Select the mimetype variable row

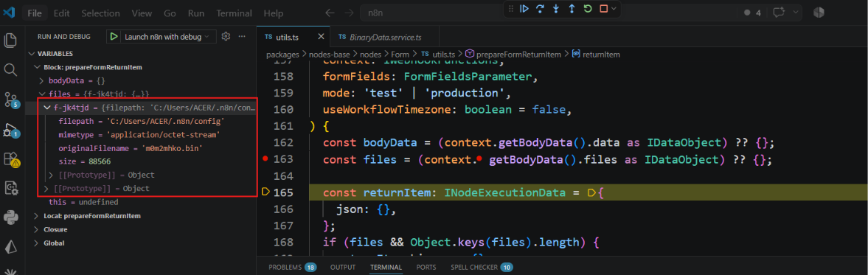141,134
